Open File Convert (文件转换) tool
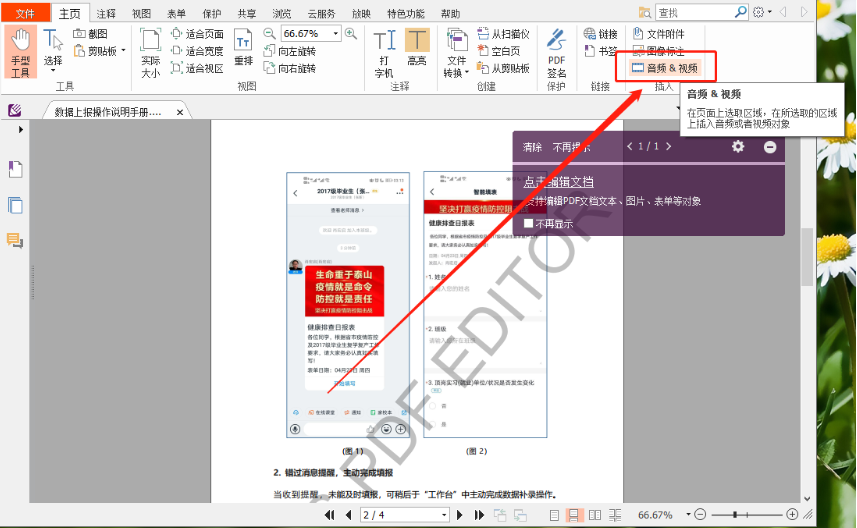The width and height of the screenshot is (857, 528). [456, 53]
